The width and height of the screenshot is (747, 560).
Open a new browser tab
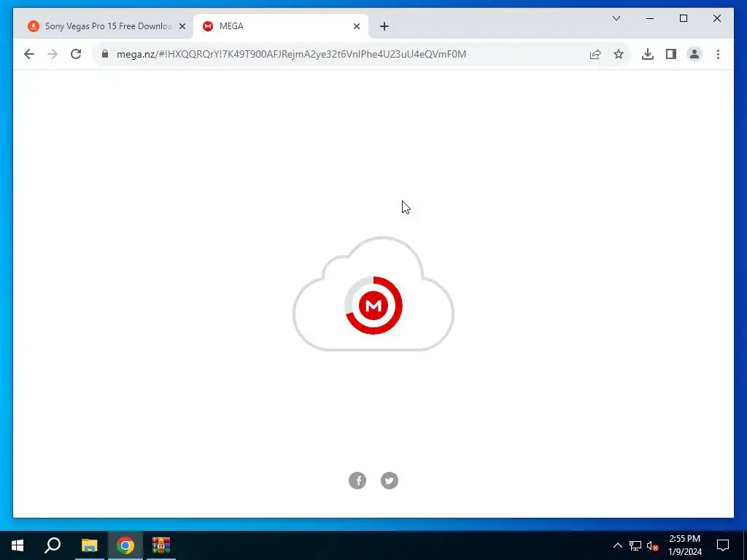point(384,26)
